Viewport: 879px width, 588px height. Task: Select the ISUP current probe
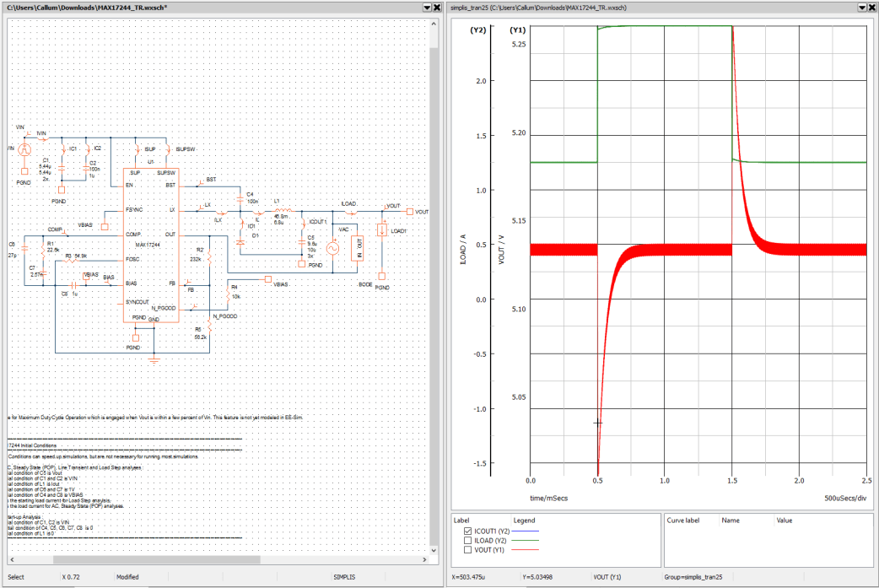point(138,149)
